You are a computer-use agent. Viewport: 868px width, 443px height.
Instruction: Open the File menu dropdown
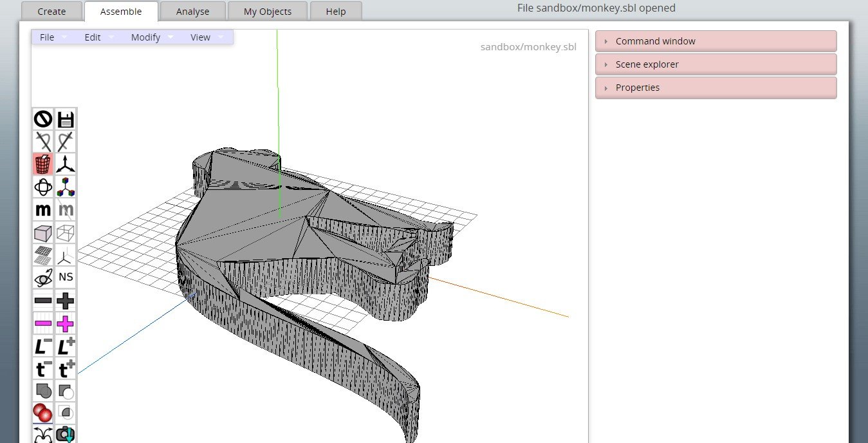tap(53, 37)
